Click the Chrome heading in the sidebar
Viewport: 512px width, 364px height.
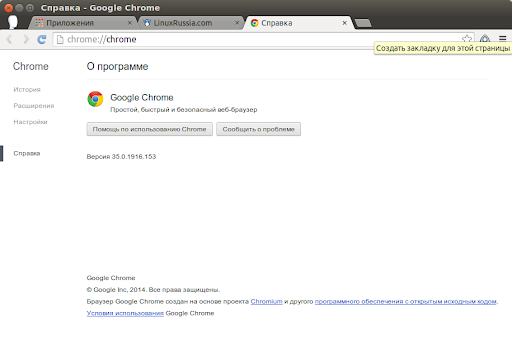pos(31,66)
